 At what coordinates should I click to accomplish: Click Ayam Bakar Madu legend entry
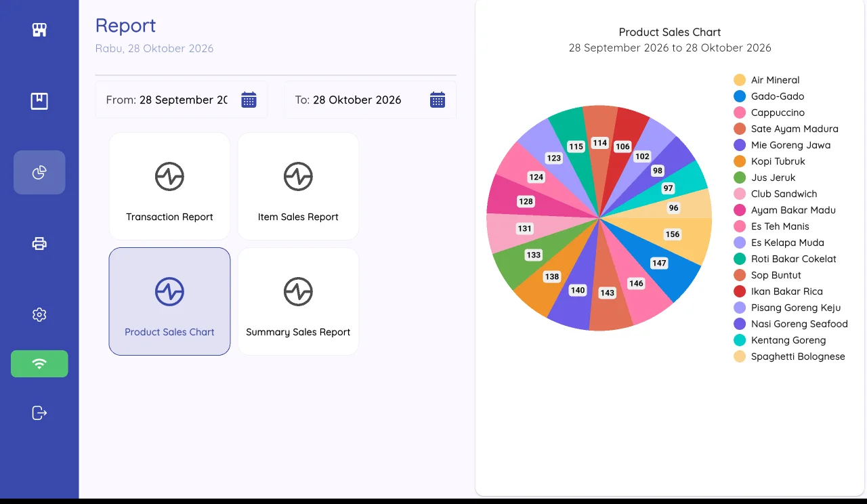point(784,210)
